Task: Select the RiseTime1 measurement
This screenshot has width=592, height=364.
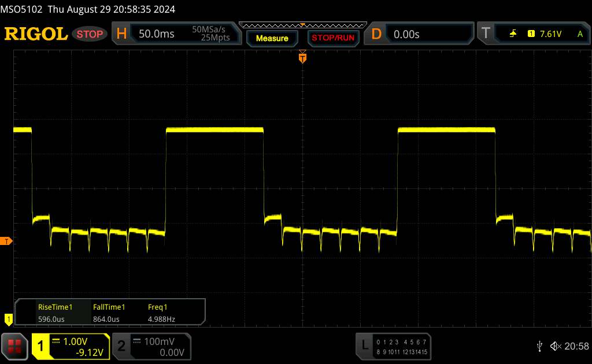Action: (55, 307)
